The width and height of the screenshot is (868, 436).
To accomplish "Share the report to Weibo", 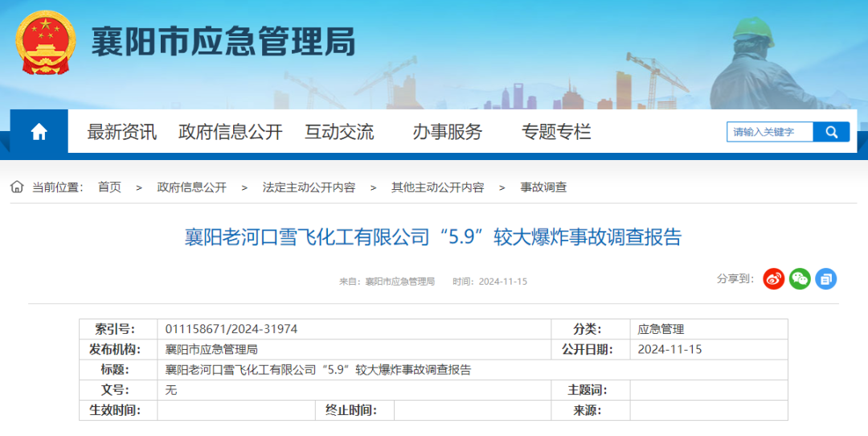I will [x=773, y=278].
